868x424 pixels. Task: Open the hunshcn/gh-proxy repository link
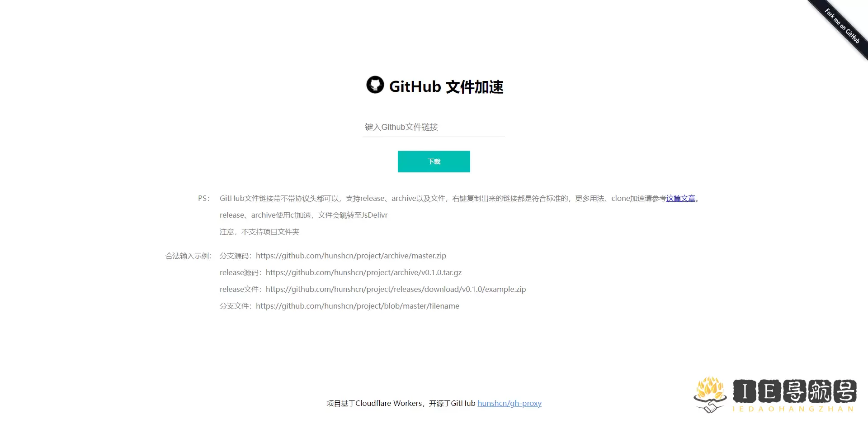tap(509, 403)
